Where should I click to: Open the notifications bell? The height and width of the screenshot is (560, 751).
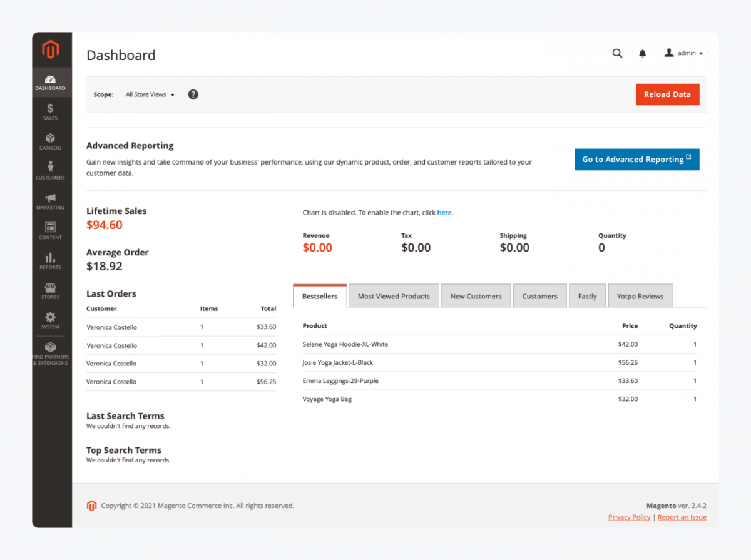pos(642,53)
